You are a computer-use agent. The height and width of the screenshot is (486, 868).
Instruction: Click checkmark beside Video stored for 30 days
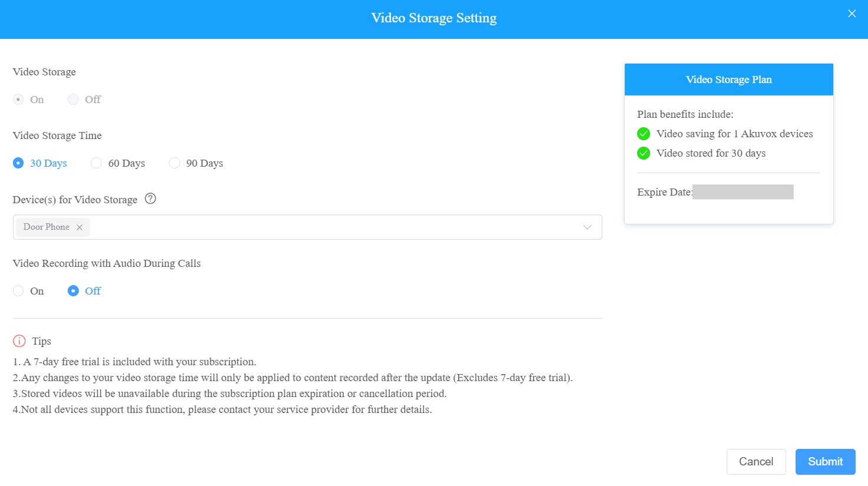click(x=644, y=153)
